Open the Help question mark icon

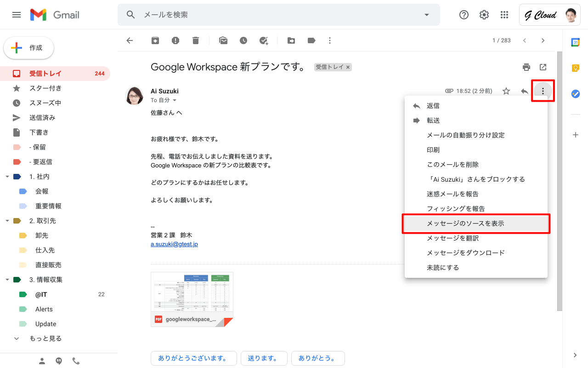[464, 15]
